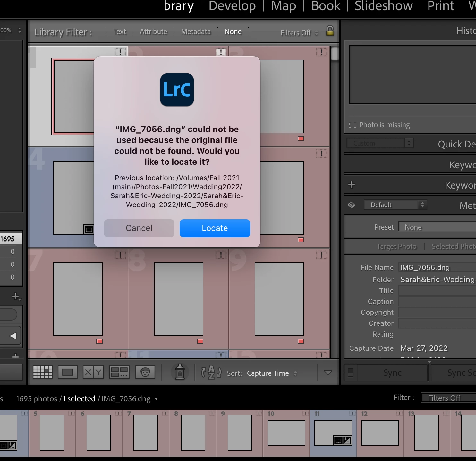Click crop badge on filmstrip thumbnail 11
This screenshot has width=476, height=461.
(x=338, y=440)
